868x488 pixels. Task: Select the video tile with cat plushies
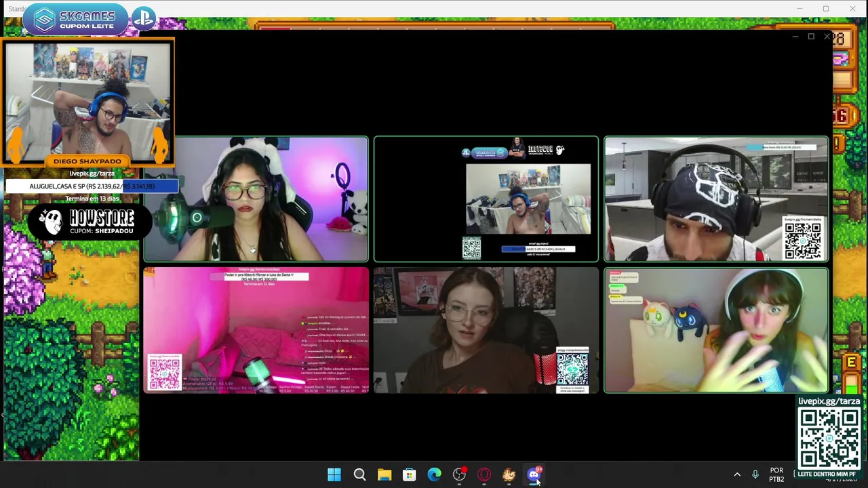coord(716,330)
